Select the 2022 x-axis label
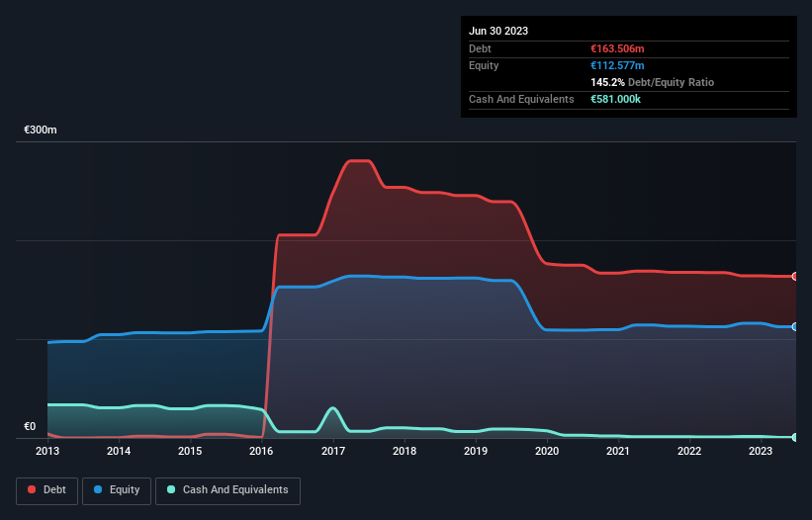This screenshot has width=812, height=520. click(x=689, y=451)
